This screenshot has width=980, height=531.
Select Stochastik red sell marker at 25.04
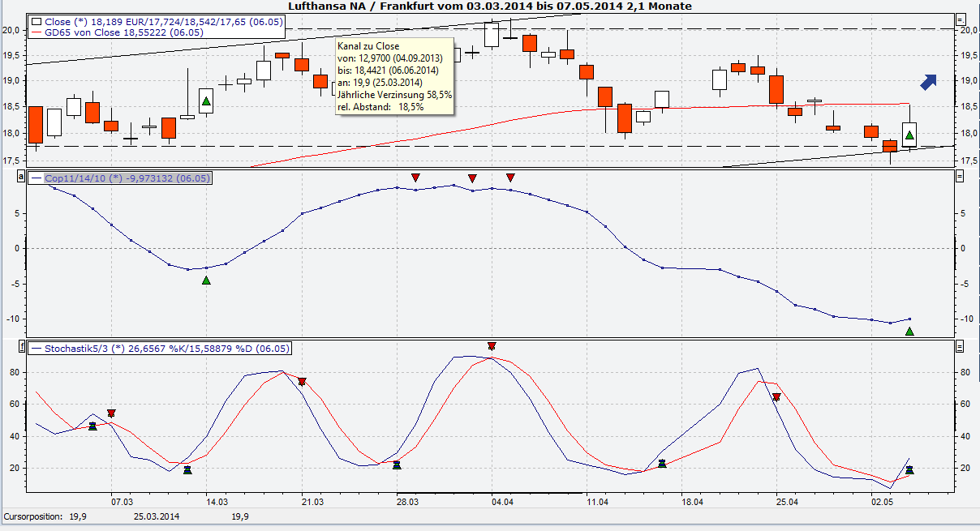776,397
